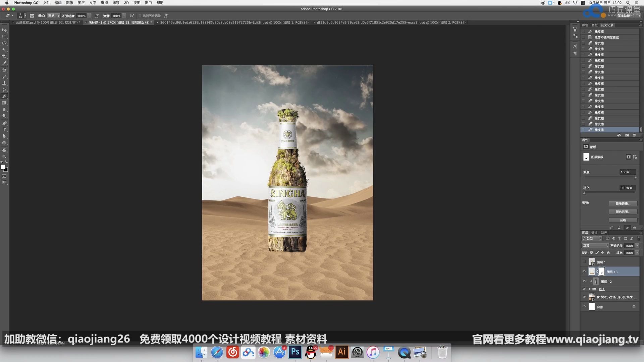Select the Ellipse shape tool

[x=4, y=143]
